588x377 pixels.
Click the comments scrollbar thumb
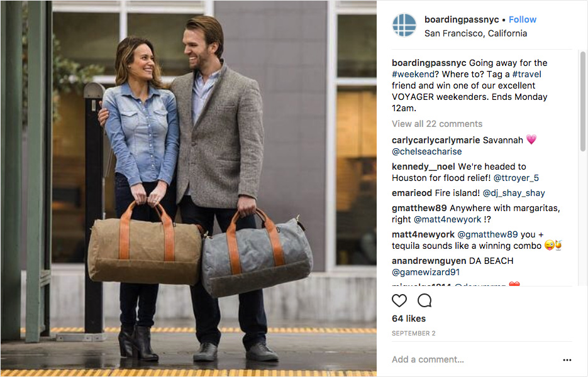tap(583, 101)
